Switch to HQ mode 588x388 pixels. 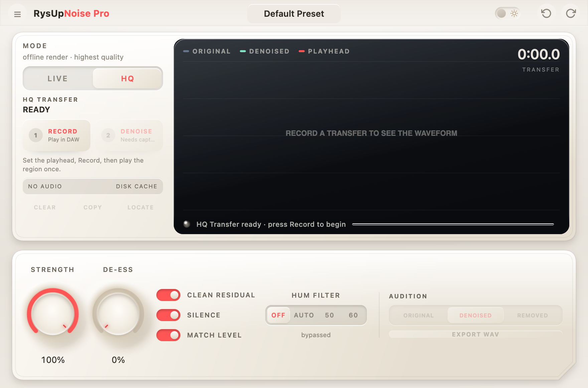tap(128, 79)
